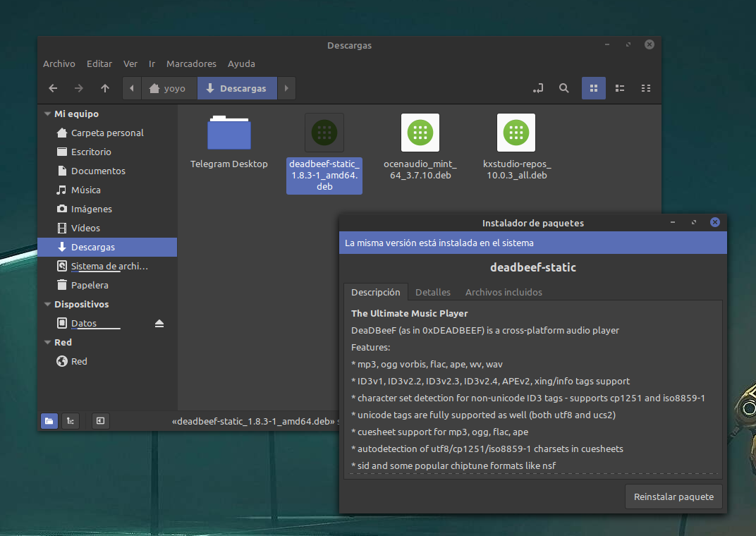Go up to parent folder

[x=105, y=88]
